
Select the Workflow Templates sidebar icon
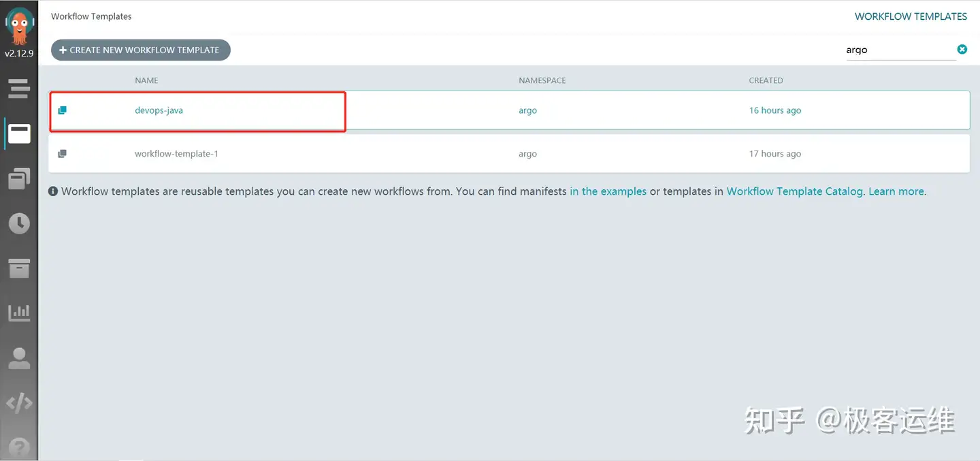[19, 133]
